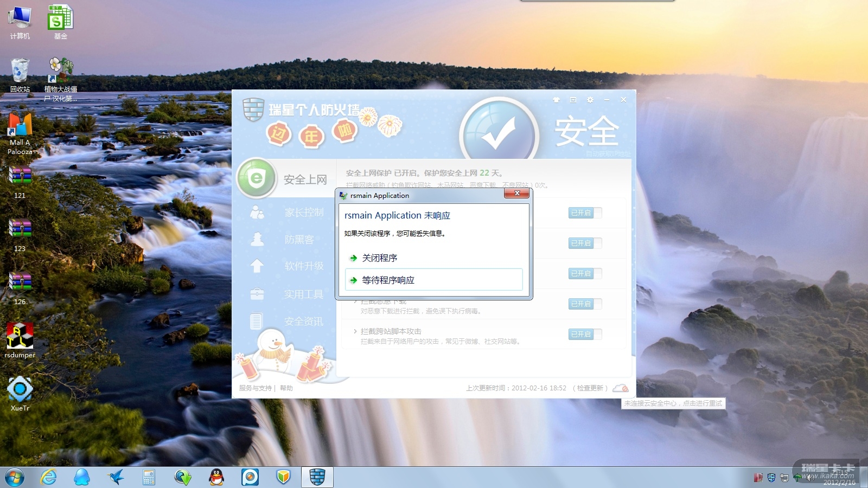Switch to the 安全上网 section
Screen dimensions: 868x488
click(305, 179)
